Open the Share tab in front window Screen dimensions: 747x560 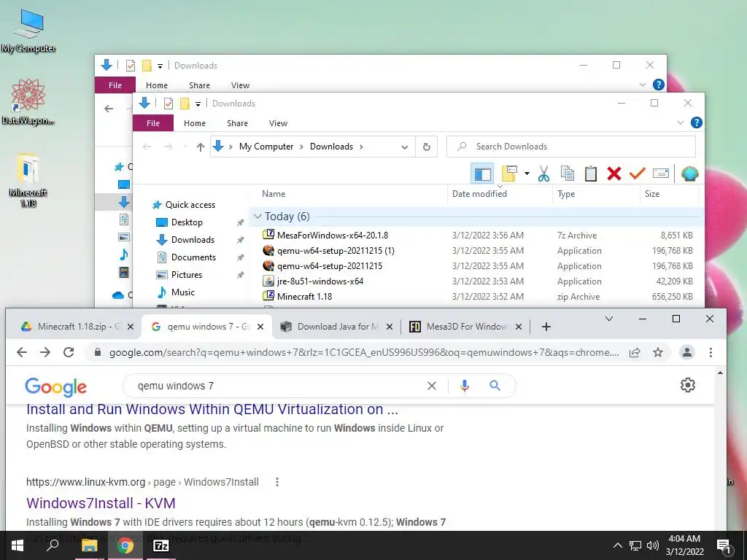click(x=237, y=122)
